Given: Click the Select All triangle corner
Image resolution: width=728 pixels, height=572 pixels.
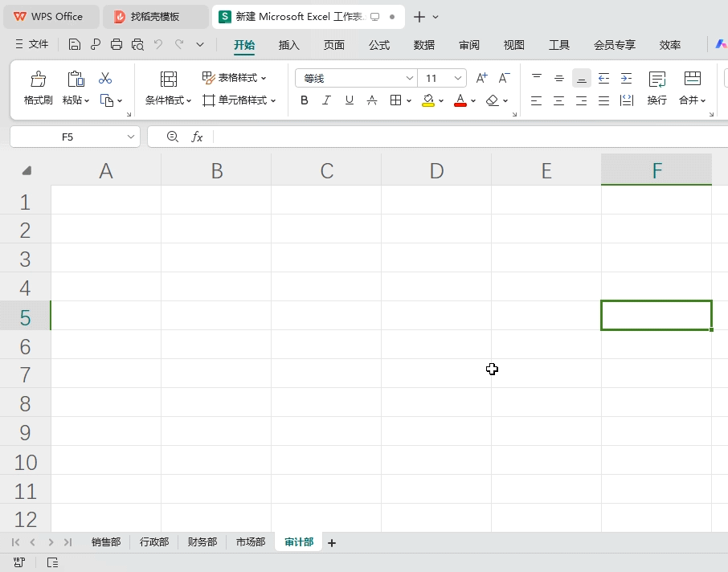Looking at the screenshot, I should pos(27,170).
